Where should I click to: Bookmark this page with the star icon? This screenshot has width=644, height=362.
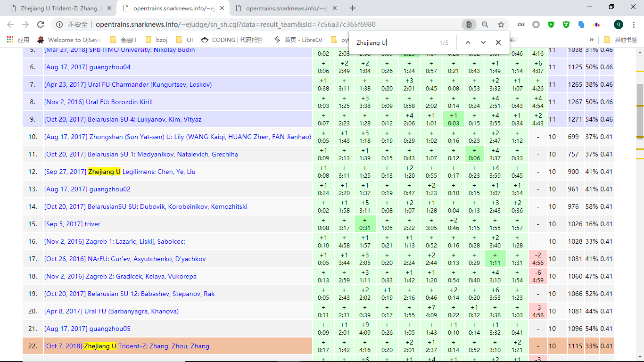[x=501, y=25]
